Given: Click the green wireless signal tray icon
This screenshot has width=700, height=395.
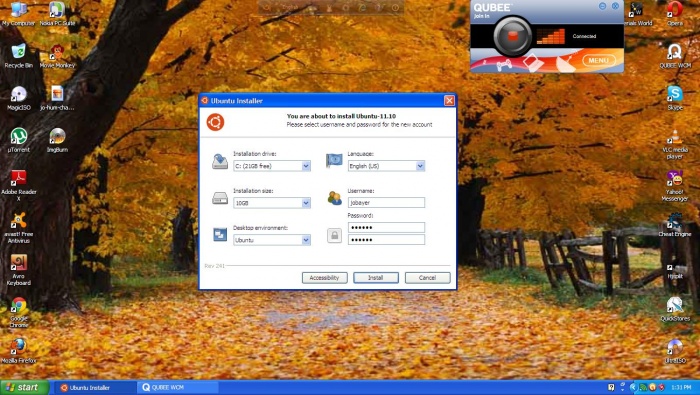Looking at the screenshot, I should pyautogui.click(x=643, y=387).
